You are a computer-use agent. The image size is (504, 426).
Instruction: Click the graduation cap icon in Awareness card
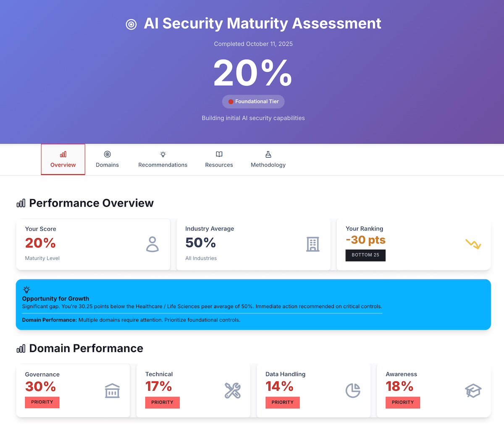point(473,390)
